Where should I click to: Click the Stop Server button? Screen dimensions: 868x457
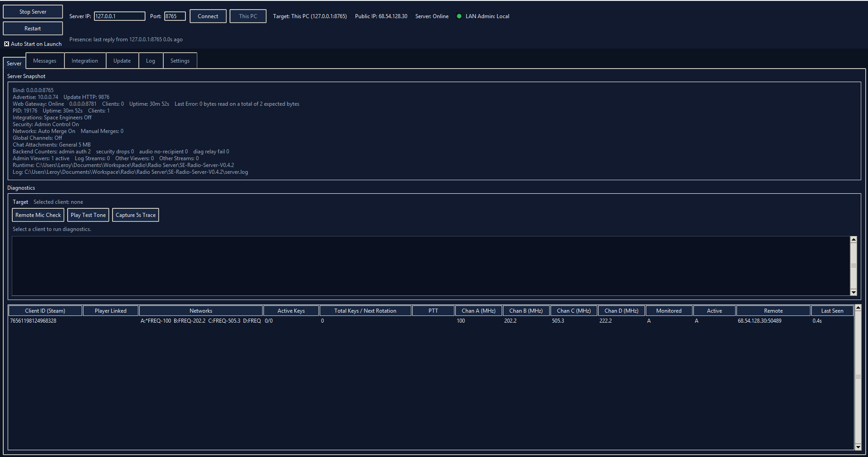pos(33,12)
